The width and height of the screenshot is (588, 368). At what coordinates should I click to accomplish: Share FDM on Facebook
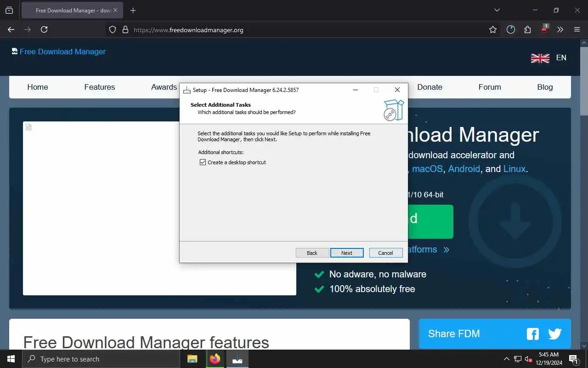tap(533, 334)
